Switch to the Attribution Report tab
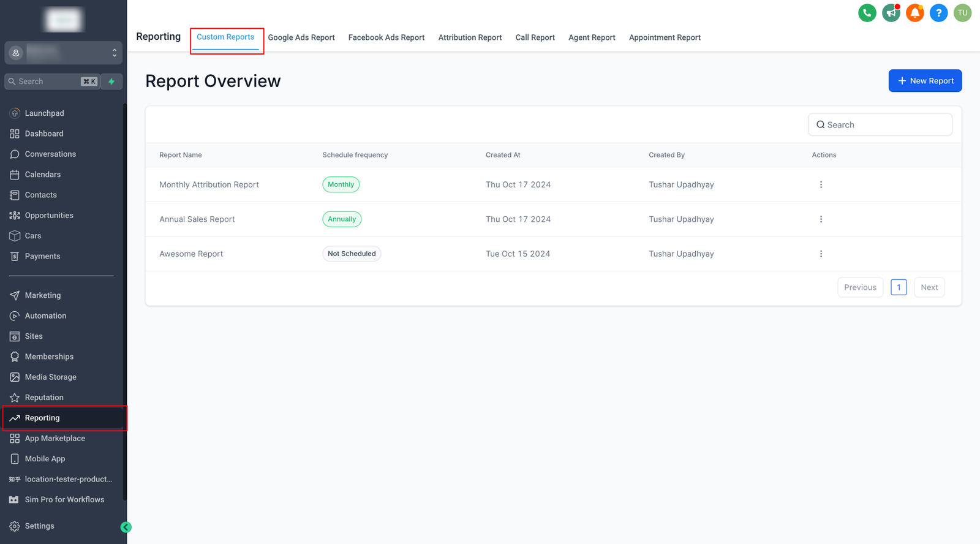 point(470,37)
